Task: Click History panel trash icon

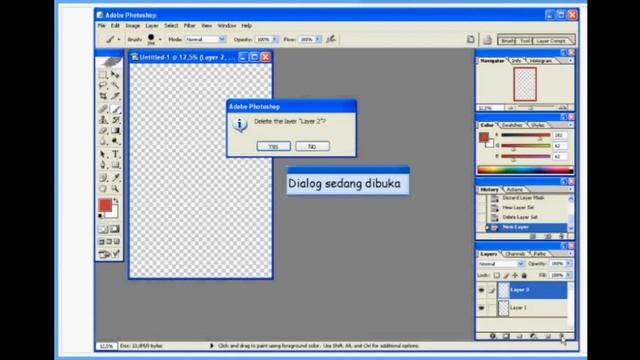Action: 562,236
